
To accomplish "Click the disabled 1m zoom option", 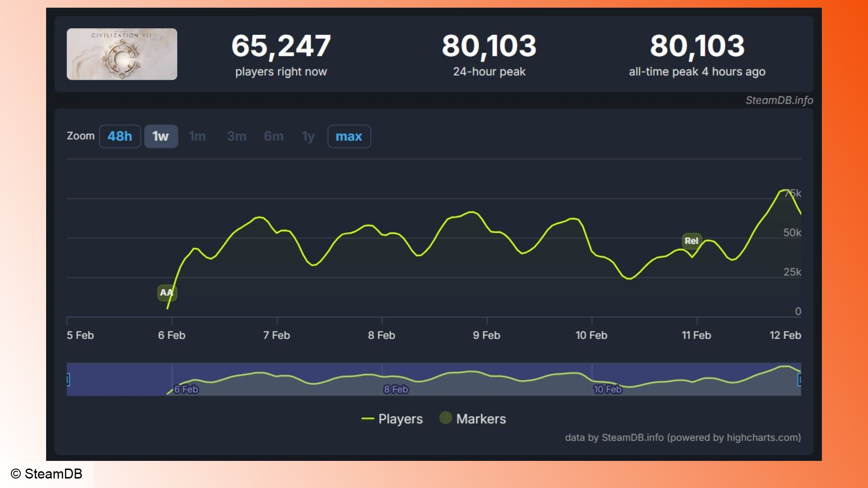I will [x=197, y=136].
